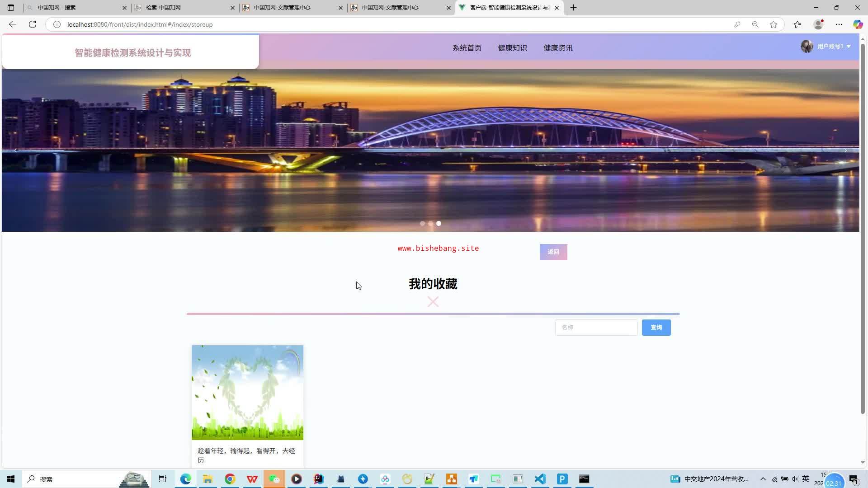Open the browser settings ellipsis menu
The width and height of the screenshot is (868, 488).
click(x=839, y=24)
